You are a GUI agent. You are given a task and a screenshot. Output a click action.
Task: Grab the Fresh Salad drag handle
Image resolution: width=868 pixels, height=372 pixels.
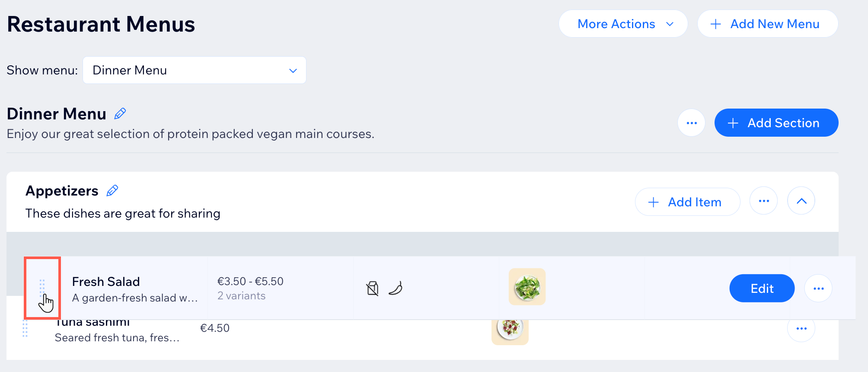tap(42, 288)
